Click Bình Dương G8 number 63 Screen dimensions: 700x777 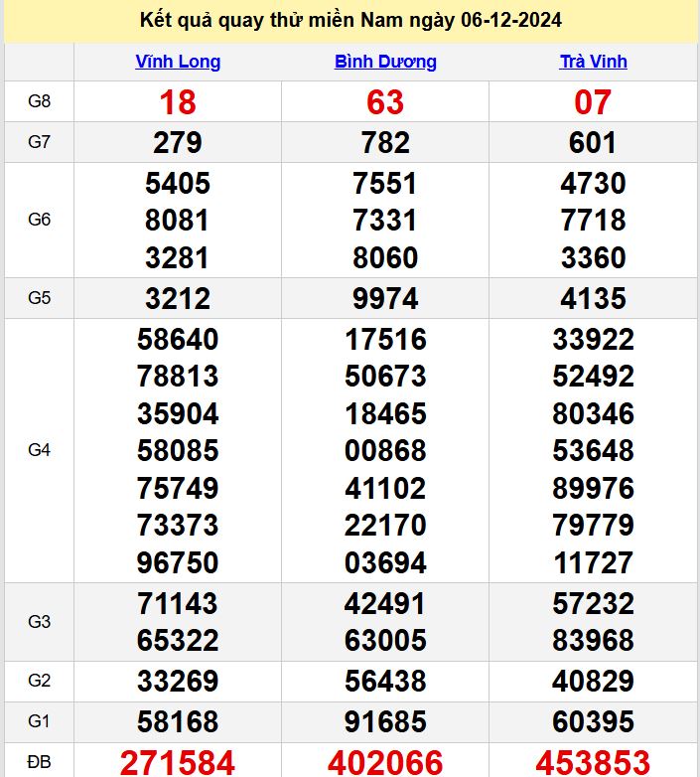[x=385, y=102]
